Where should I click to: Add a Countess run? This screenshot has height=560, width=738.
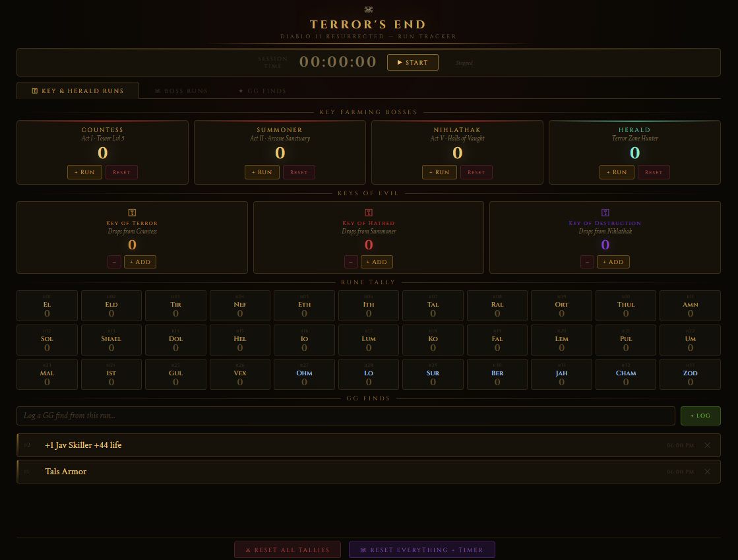coord(84,172)
